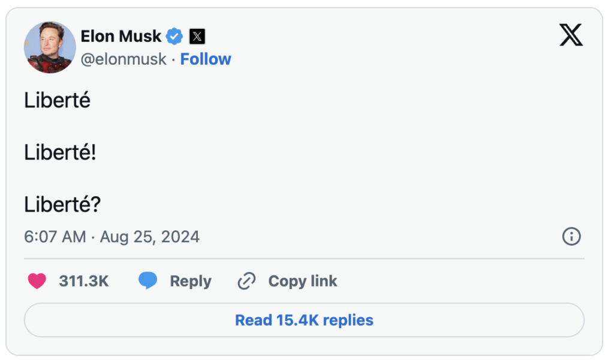Click the blue reply speech bubble icon
This screenshot has width=614, height=364.
pos(148,281)
